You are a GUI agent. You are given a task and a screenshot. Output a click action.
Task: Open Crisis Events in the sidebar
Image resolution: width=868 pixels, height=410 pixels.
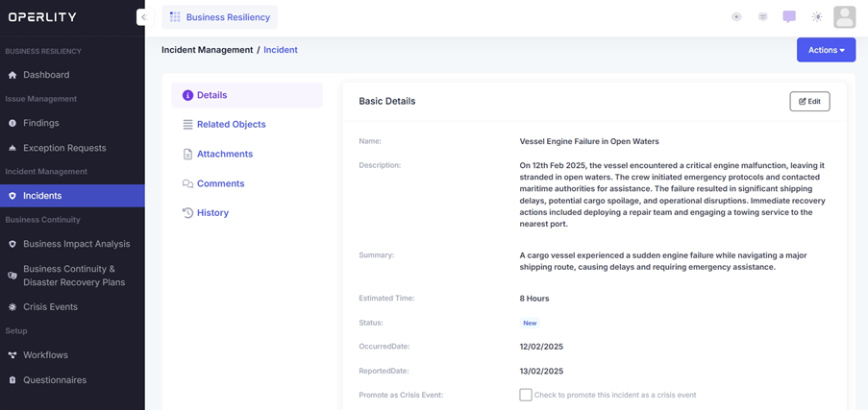tap(50, 307)
